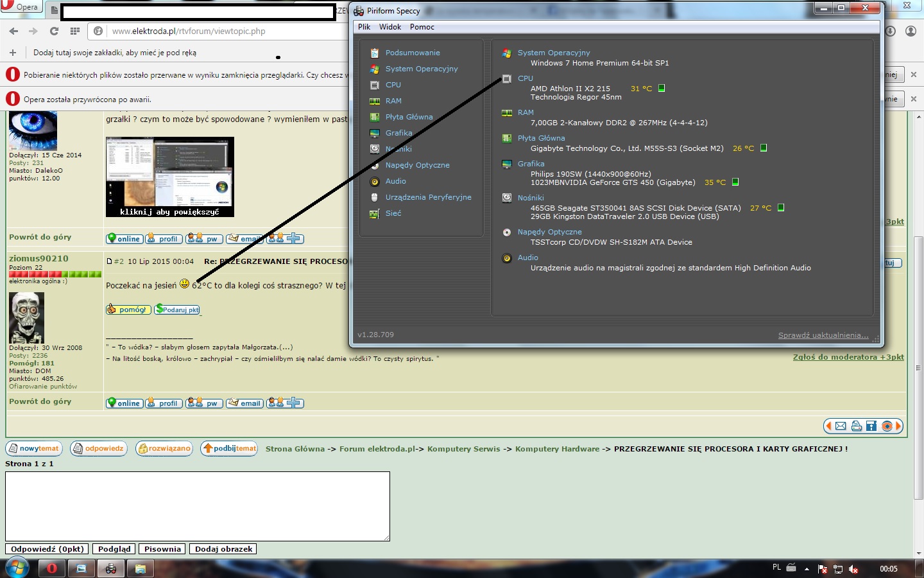Open the 'kliknij aby powiększyć' screenshot thumbnail

click(170, 177)
